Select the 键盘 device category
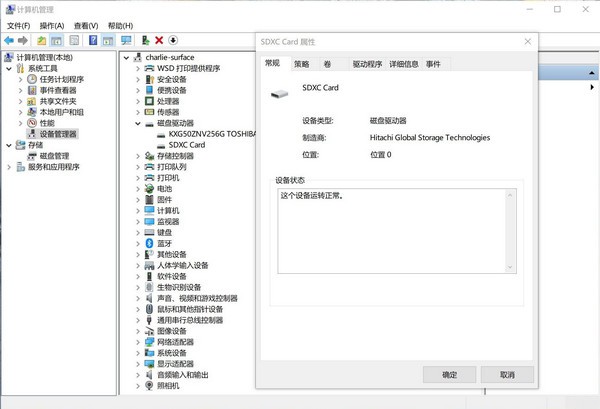Screen dimensions: 600x409 (165, 232)
